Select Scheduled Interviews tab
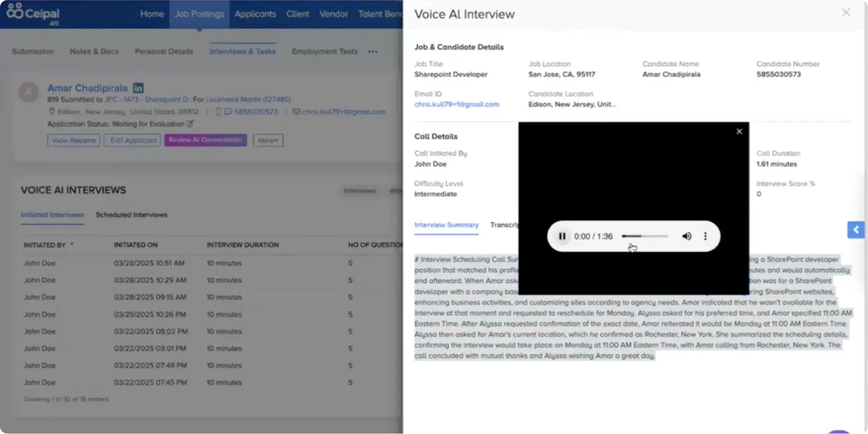The height and width of the screenshot is (434, 868). (x=132, y=215)
